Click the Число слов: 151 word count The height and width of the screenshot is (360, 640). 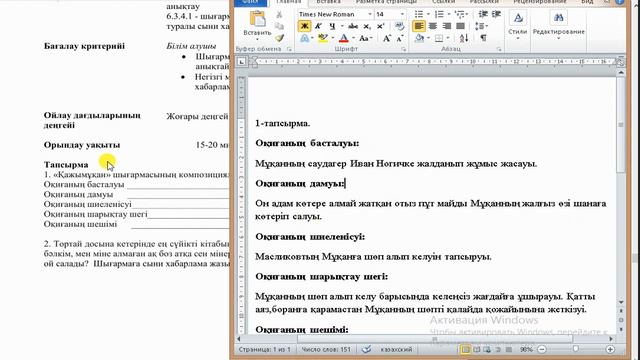click(326, 349)
